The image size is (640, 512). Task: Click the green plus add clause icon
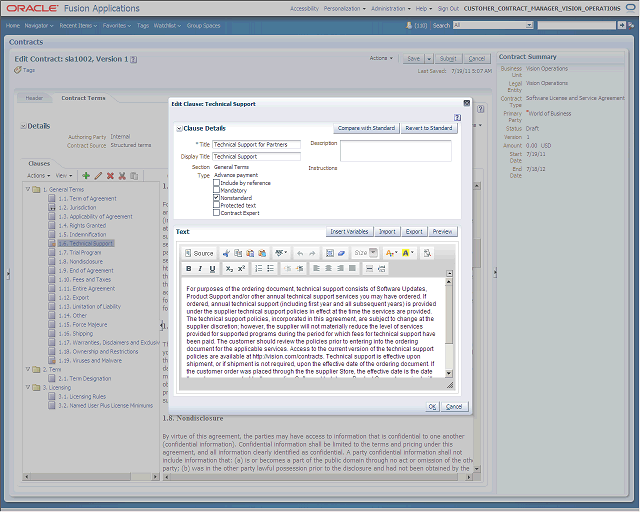pos(86,176)
